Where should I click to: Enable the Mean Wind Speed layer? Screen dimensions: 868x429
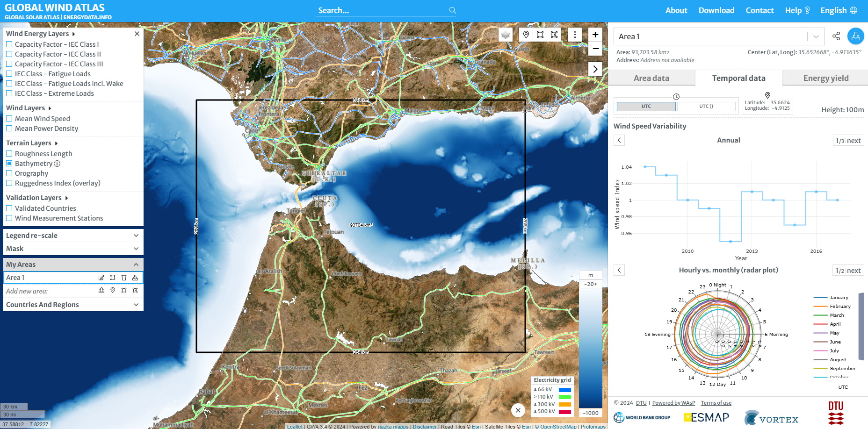click(9, 119)
